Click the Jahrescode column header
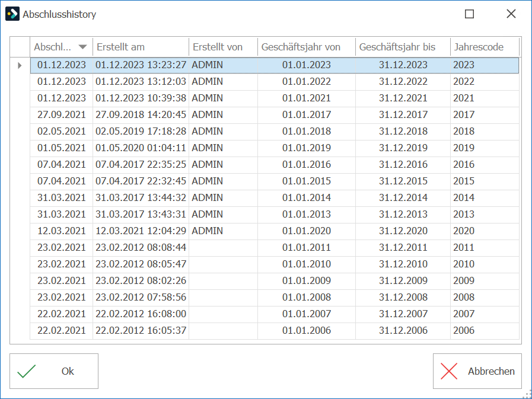This screenshot has width=532, height=399. (485, 47)
